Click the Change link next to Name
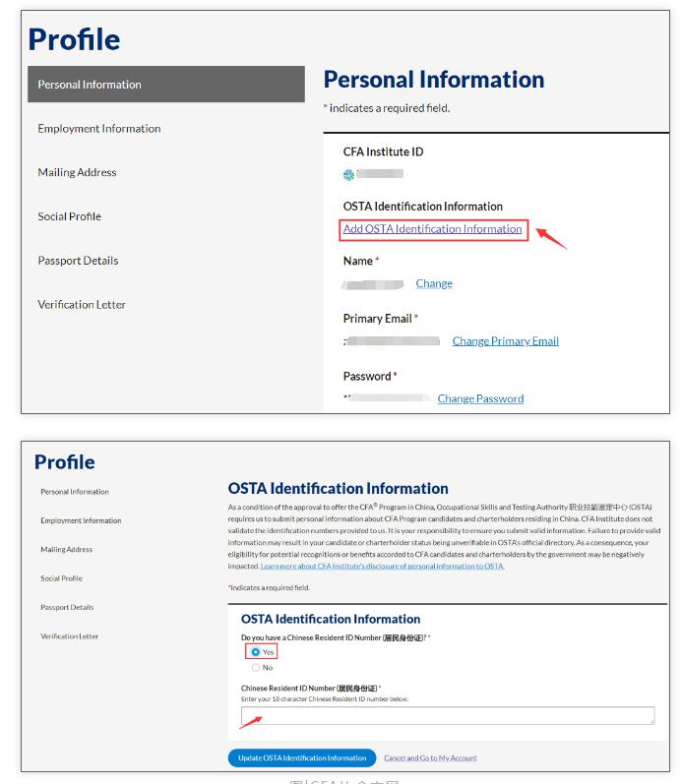This screenshot has width=681, height=784. coord(434,283)
